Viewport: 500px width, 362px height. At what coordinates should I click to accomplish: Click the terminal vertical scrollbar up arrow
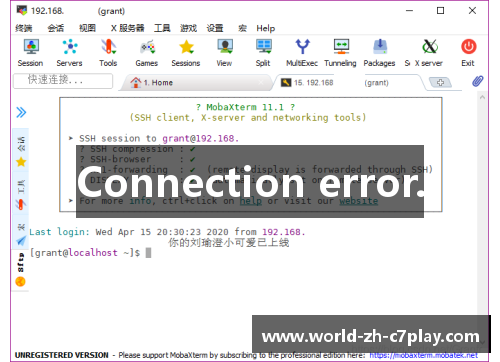pos(482,97)
